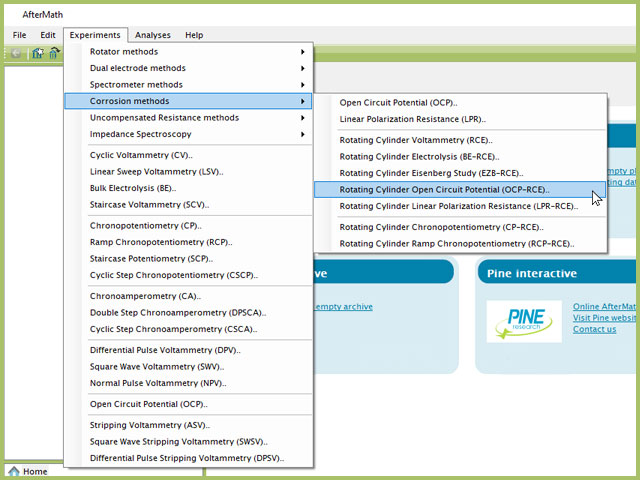The image size is (640, 480).
Task: Click the Contact us link
Action: click(x=594, y=329)
